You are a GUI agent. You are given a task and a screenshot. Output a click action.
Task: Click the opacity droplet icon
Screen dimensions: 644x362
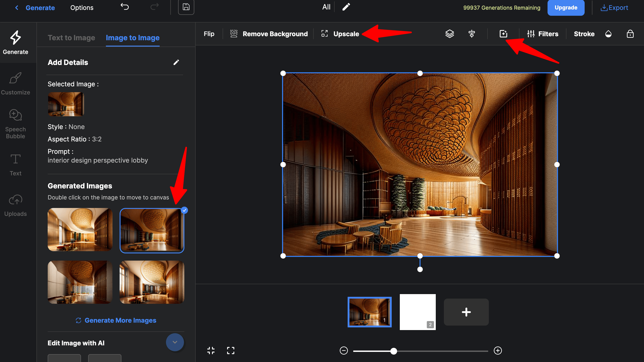click(608, 34)
